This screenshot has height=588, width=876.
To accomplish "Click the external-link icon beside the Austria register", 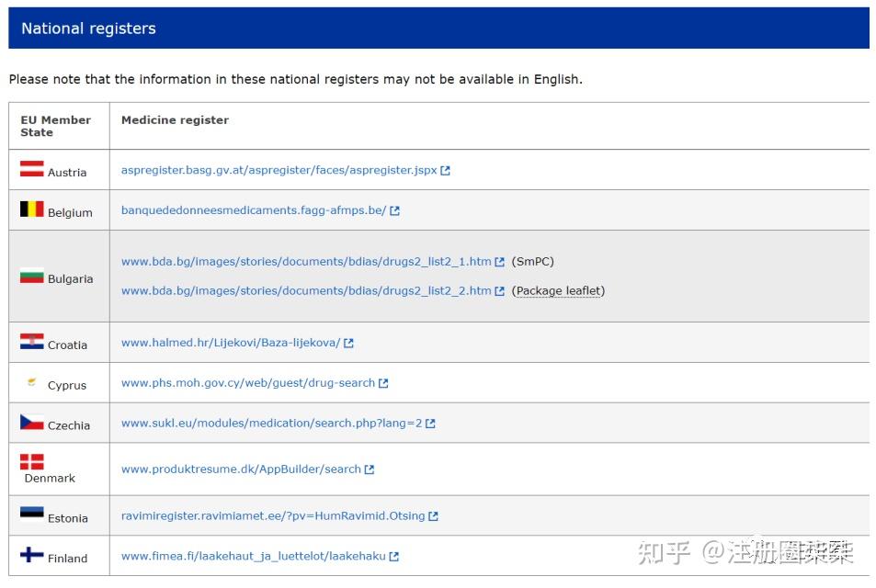I will pos(445,170).
